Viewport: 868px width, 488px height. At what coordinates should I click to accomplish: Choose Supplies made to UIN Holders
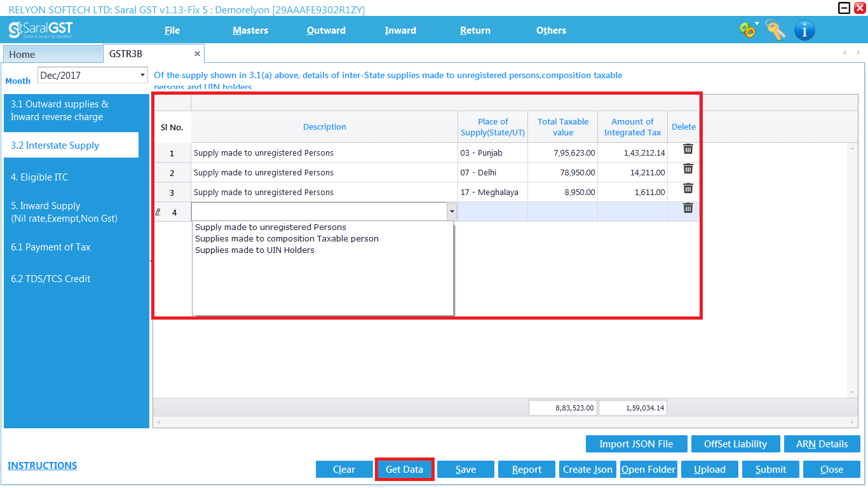[x=255, y=250]
